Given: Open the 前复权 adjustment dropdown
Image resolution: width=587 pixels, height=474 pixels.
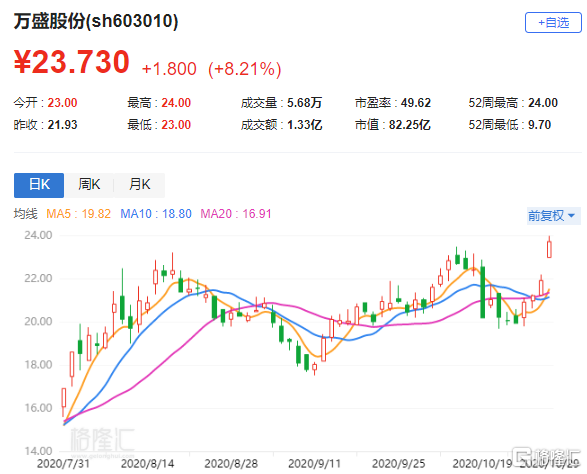Looking at the screenshot, I should 553,216.
